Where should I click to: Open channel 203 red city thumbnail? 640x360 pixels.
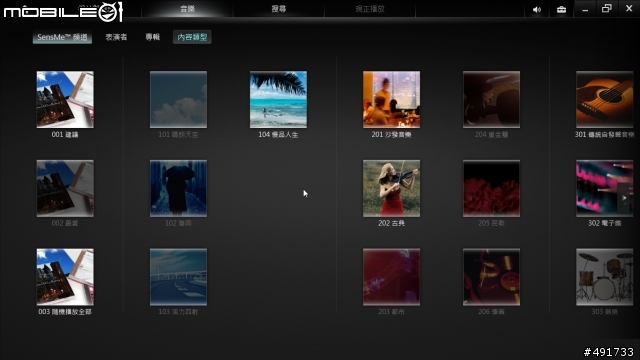[391, 277]
